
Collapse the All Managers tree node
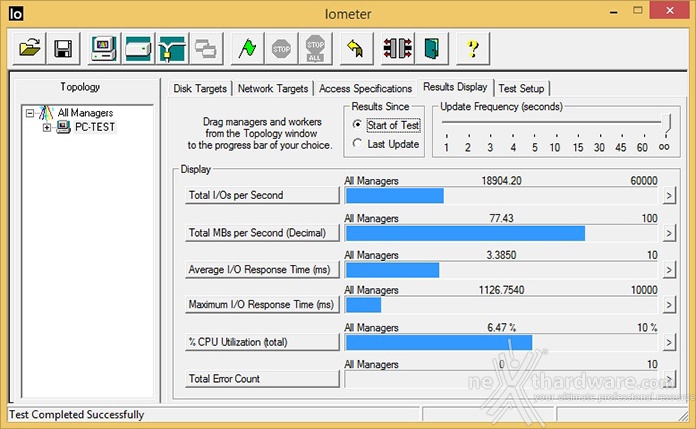pos(30,113)
